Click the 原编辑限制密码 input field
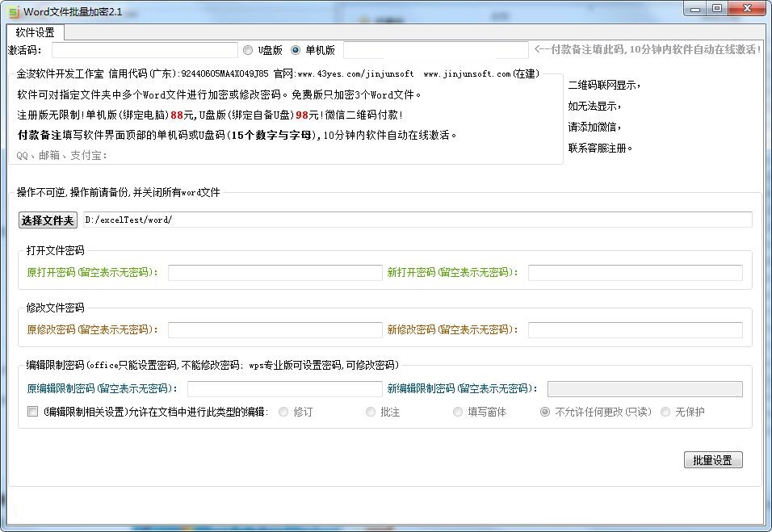 point(284,389)
